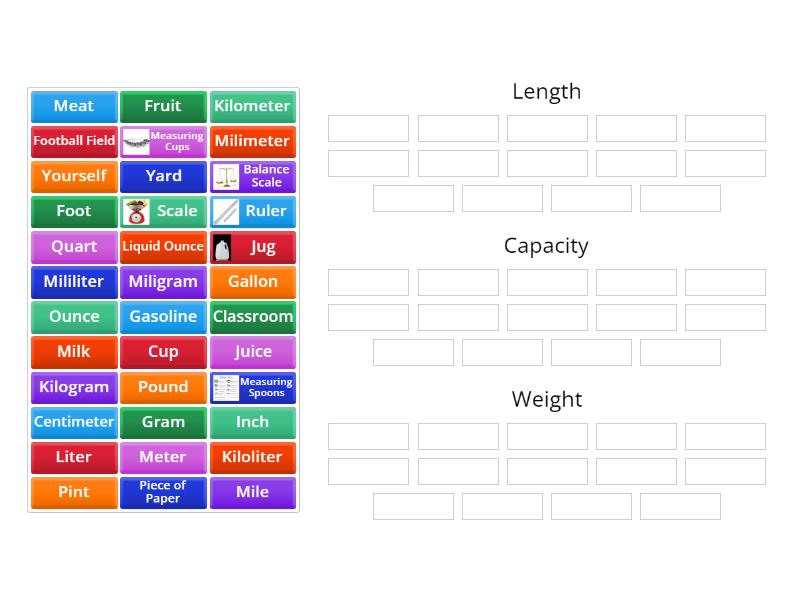Click the Measuring Spoons tile

[253, 387]
